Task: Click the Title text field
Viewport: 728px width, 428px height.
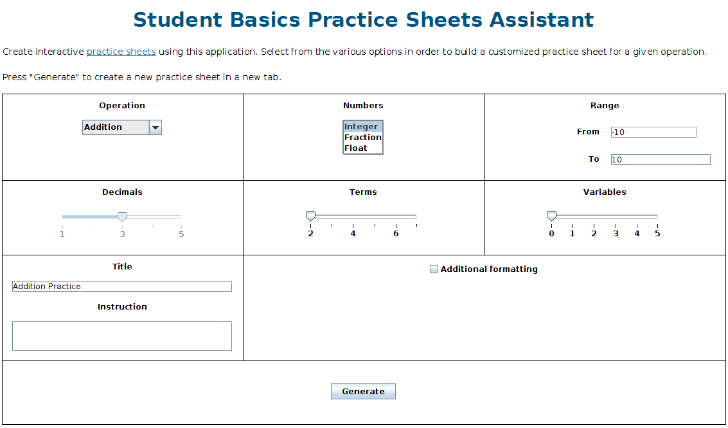Action: [121, 286]
